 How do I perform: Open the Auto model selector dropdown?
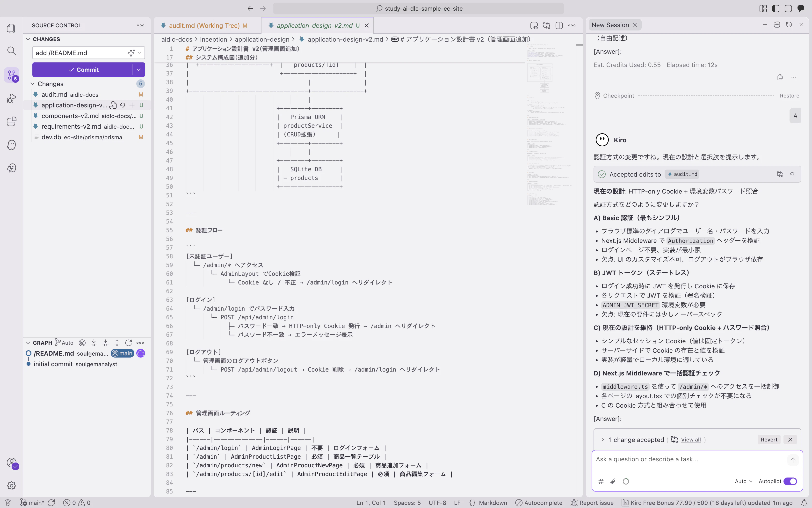[744, 481]
